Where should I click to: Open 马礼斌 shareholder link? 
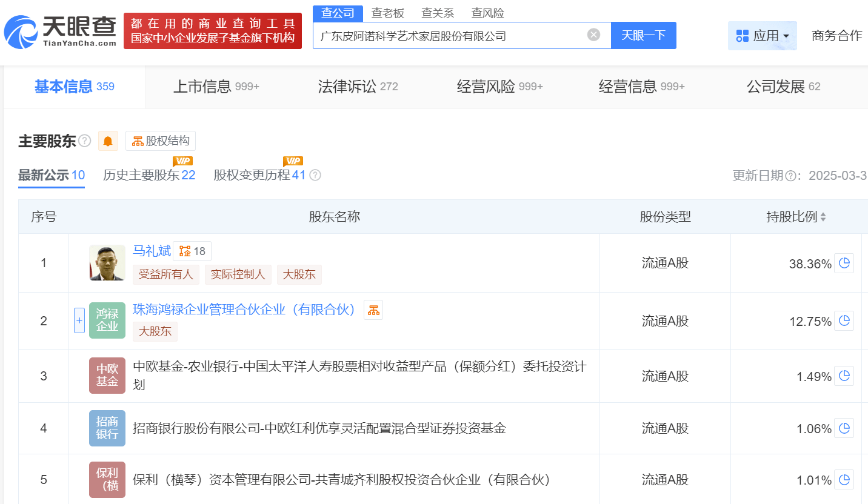pyautogui.click(x=152, y=251)
